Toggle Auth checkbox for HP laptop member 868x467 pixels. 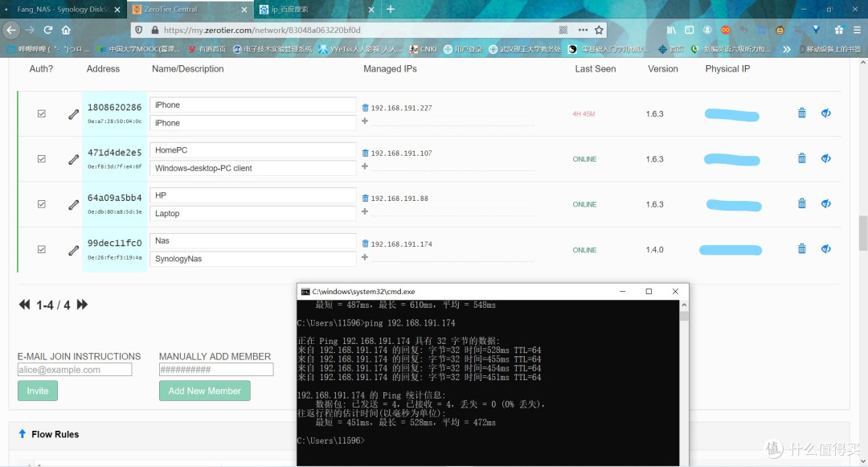pyautogui.click(x=42, y=204)
